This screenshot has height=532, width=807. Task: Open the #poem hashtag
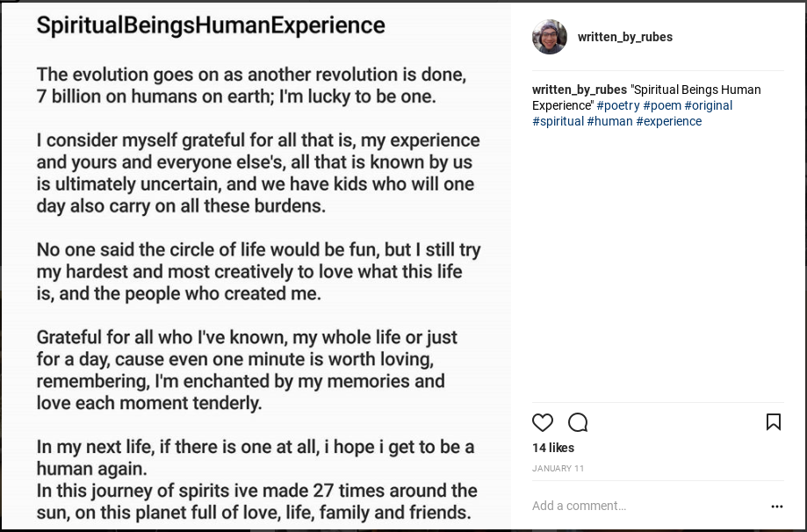(662, 105)
